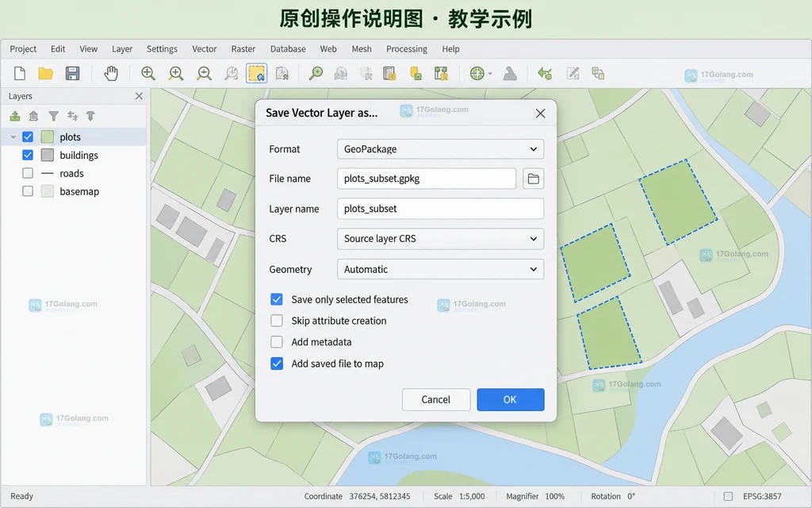This screenshot has height=508, width=812.
Task: Close the Layers panel with its X
Action: pos(139,96)
